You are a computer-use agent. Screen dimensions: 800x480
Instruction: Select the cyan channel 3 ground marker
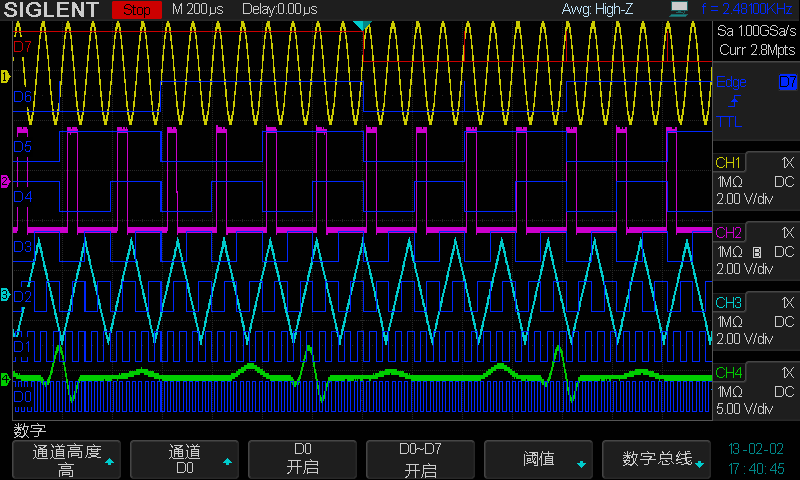pyautogui.click(x=5, y=294)
